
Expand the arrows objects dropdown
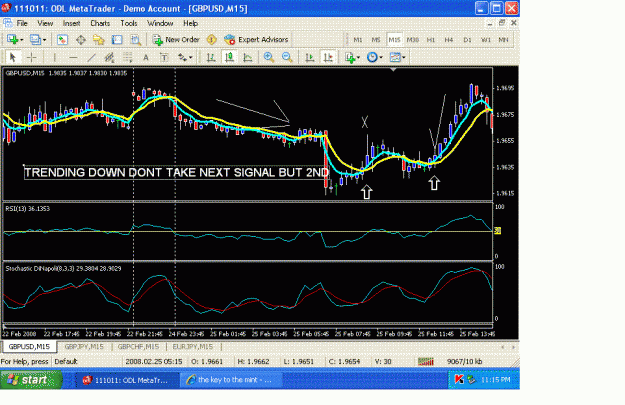click(x=185, y=57)
